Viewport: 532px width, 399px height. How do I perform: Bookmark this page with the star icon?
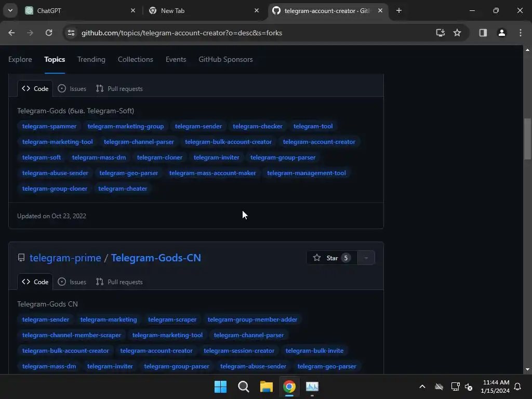457,33
